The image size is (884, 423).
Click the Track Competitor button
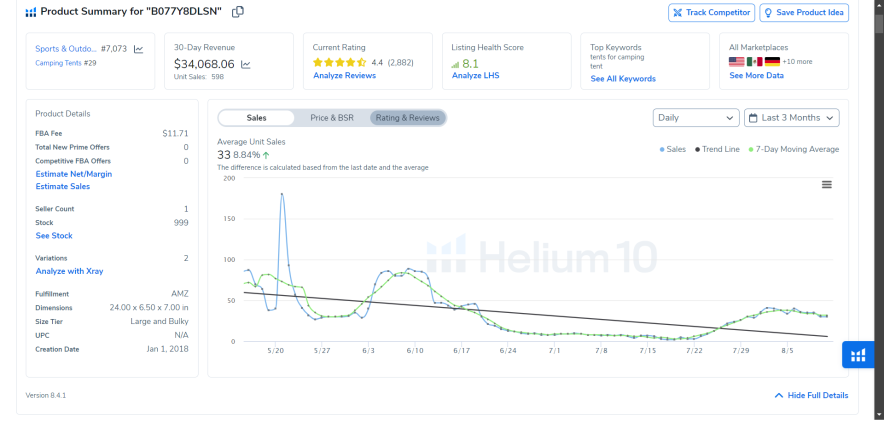pos(711,12)
